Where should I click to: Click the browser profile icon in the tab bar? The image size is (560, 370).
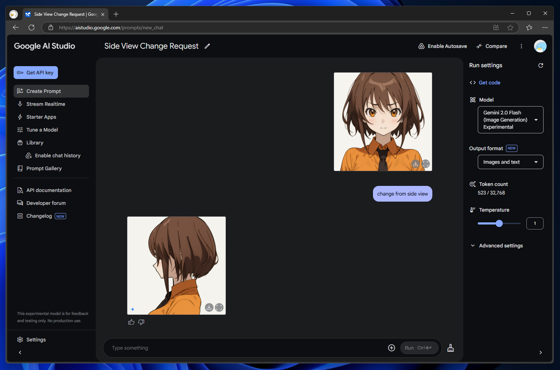(14, 14)
